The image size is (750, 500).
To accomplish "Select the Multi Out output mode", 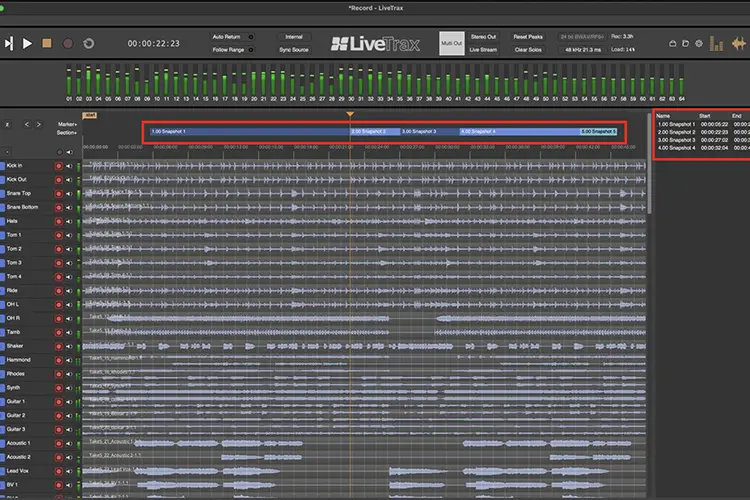I will 452,44.
